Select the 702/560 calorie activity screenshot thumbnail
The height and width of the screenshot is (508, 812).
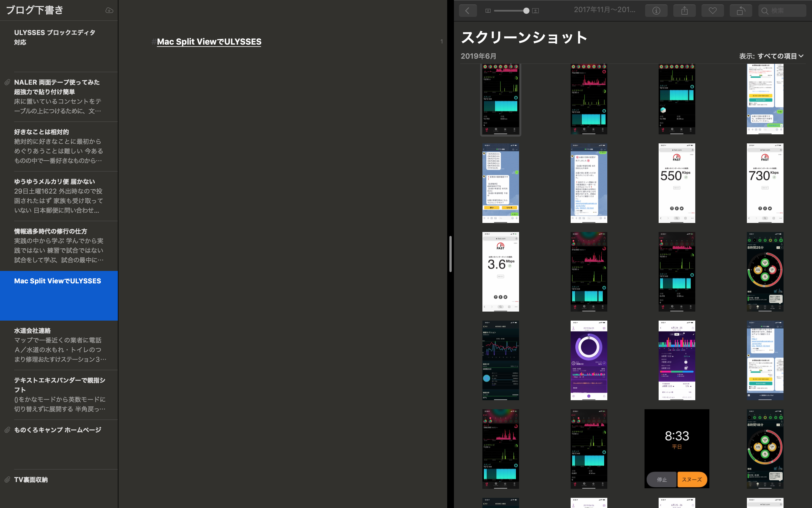coord(589,99)
